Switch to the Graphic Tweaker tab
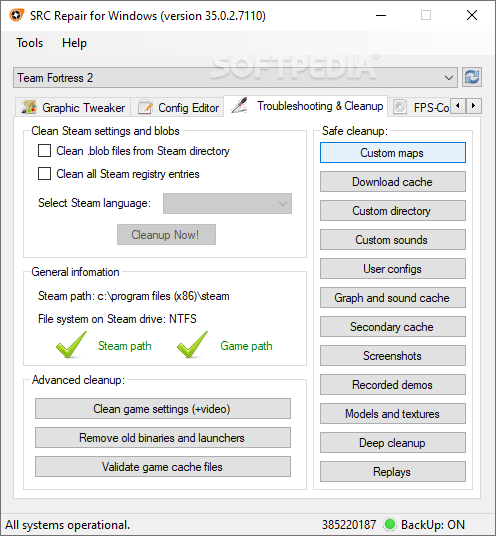Screen dimensions: 496x536 pyautogui.click(x=73, y=107)
